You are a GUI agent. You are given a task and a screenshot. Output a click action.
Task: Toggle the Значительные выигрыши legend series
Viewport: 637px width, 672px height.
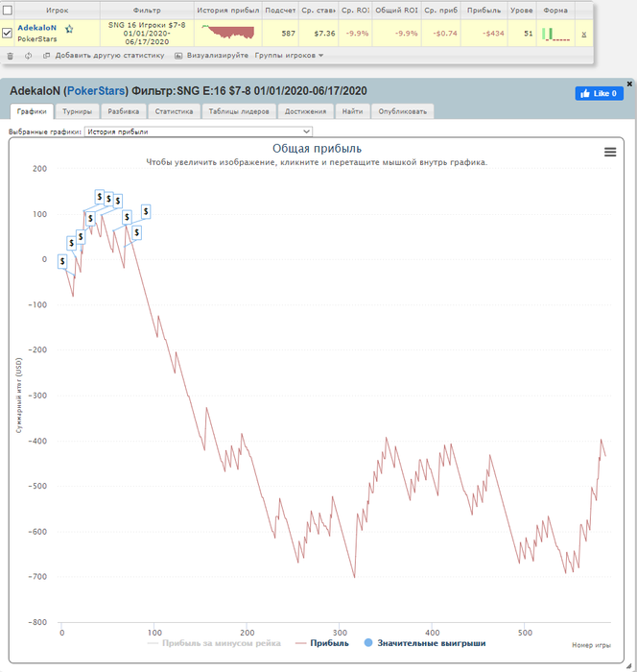[425, 643]
